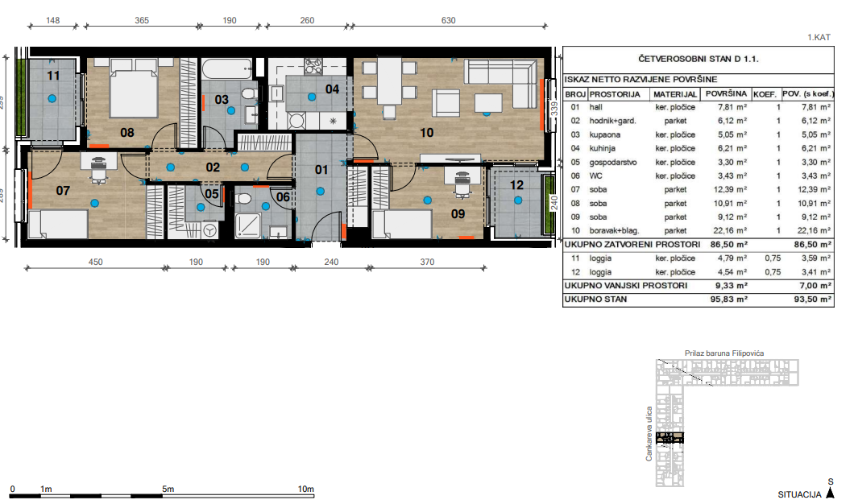The width and height of the screenshot is (854, 504).
Task: Click the POVRŠINA column header
Action: [726, 93]
